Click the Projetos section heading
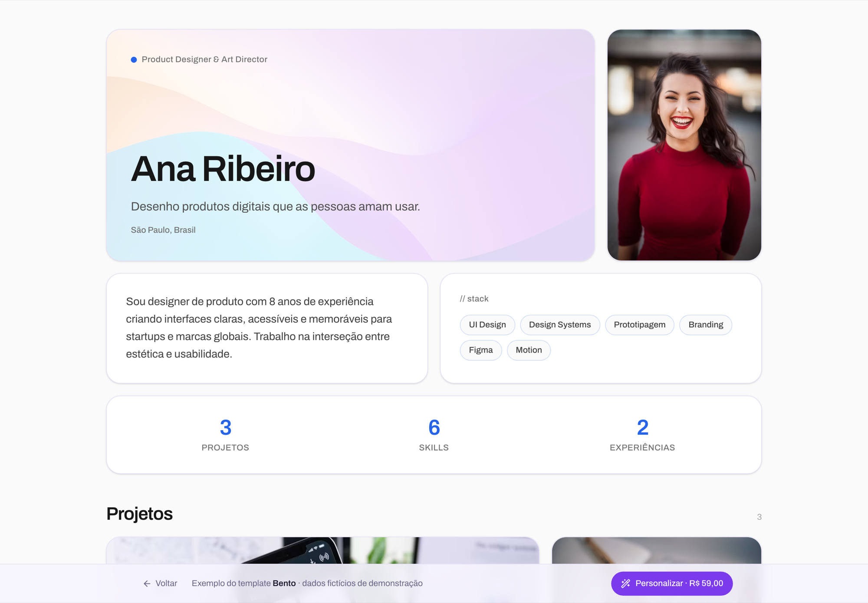The height and width of the screenshot is (603, 868). (x=139, y=514)
